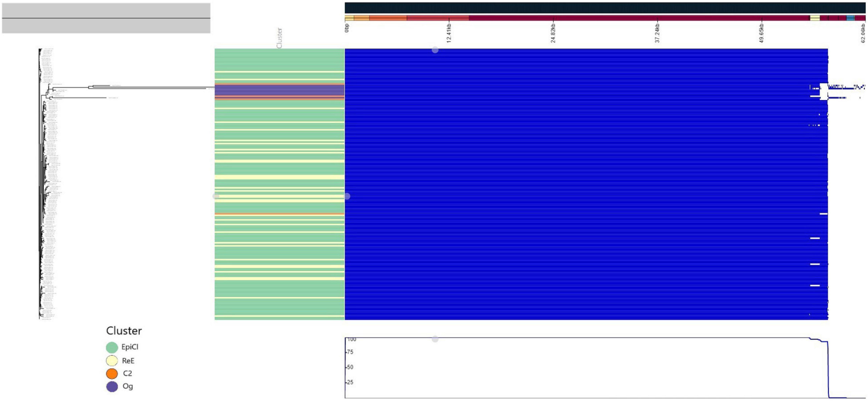
Task: Click the EpiCl green legend swatch
Action: tap(112, 347)
